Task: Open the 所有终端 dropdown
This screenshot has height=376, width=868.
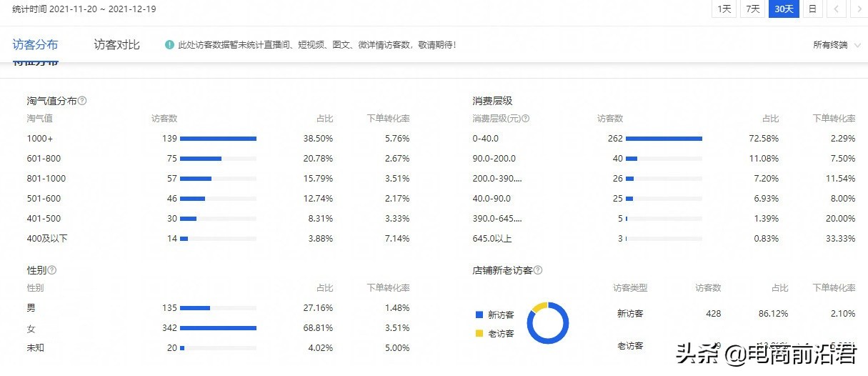Action: [835, 45]
